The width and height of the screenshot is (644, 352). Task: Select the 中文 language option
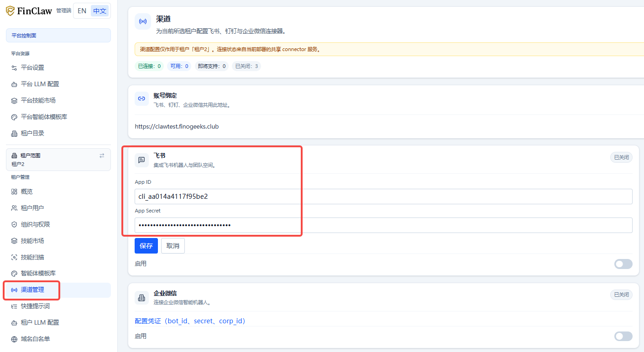point(99,11)
